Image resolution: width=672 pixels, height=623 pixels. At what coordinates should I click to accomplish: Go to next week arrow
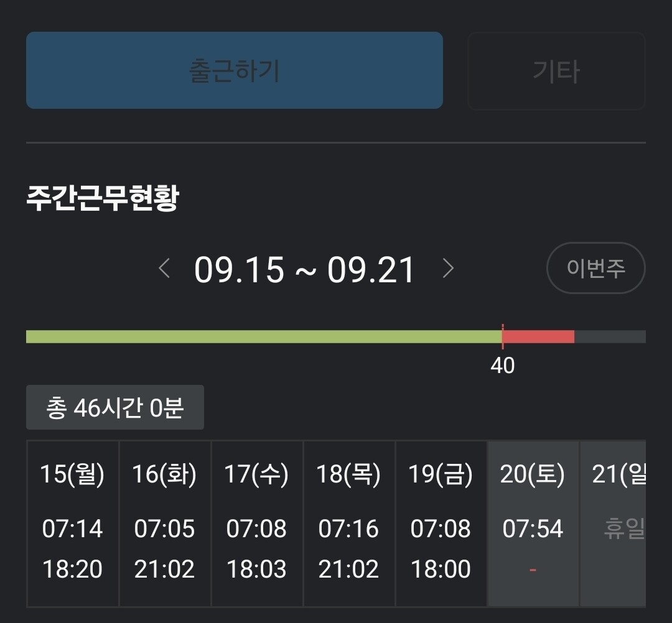(x=448, y=269)
